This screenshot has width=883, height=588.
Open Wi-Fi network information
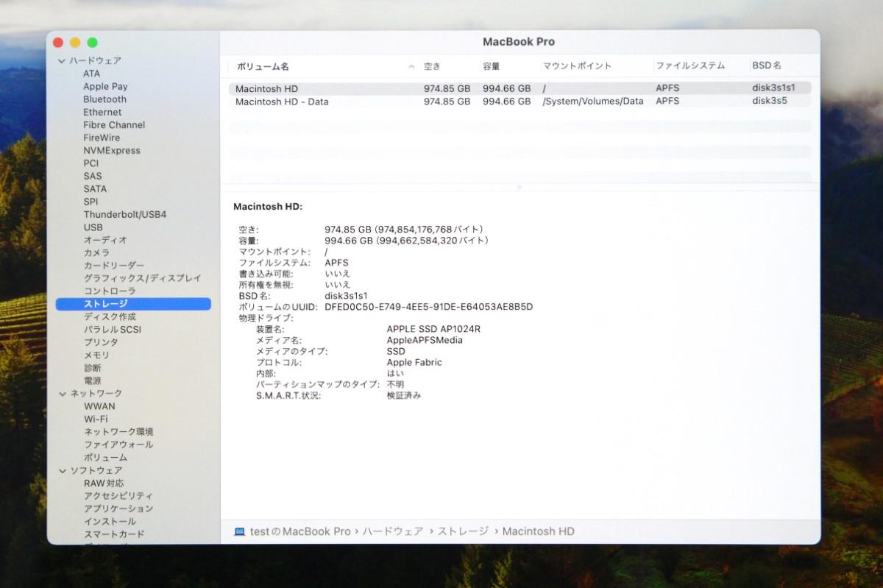click(x=96, y=419)
